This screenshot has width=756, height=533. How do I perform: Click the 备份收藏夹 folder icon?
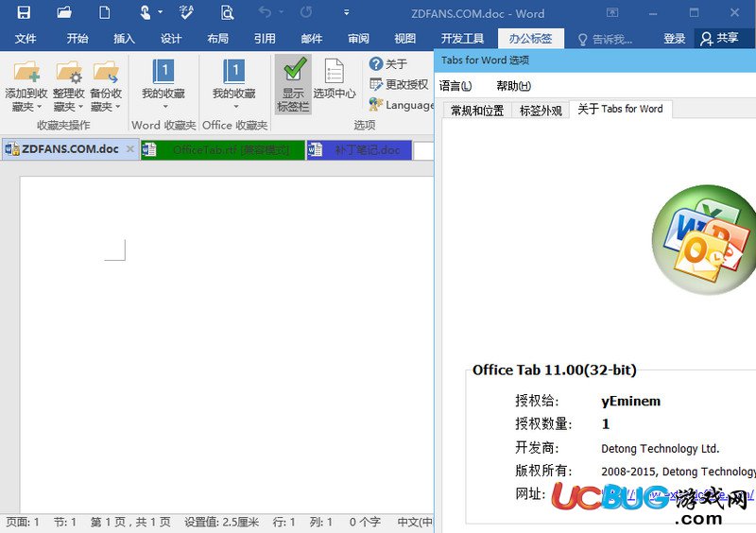(106, 72)
